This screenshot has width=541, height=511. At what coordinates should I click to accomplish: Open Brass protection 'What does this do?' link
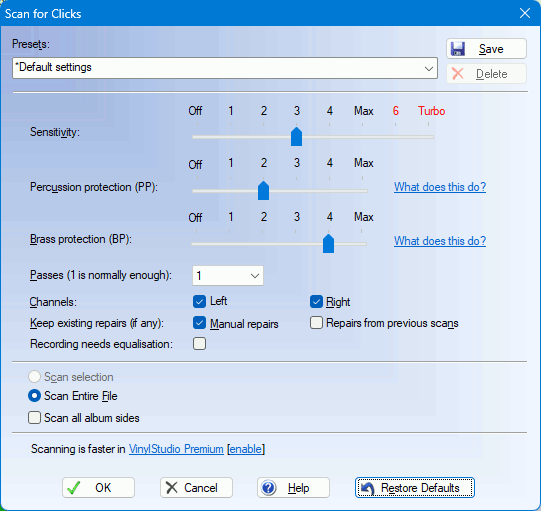pos(440,240)
